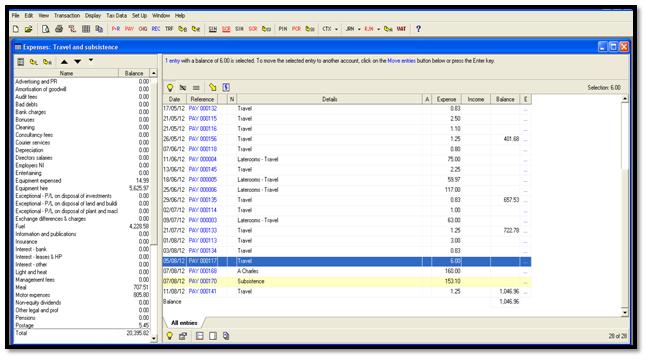Viewport: 648px width, 360px height.
Task: Click the lightbulb icon in bottom toolbar
Action: [169, 336]
